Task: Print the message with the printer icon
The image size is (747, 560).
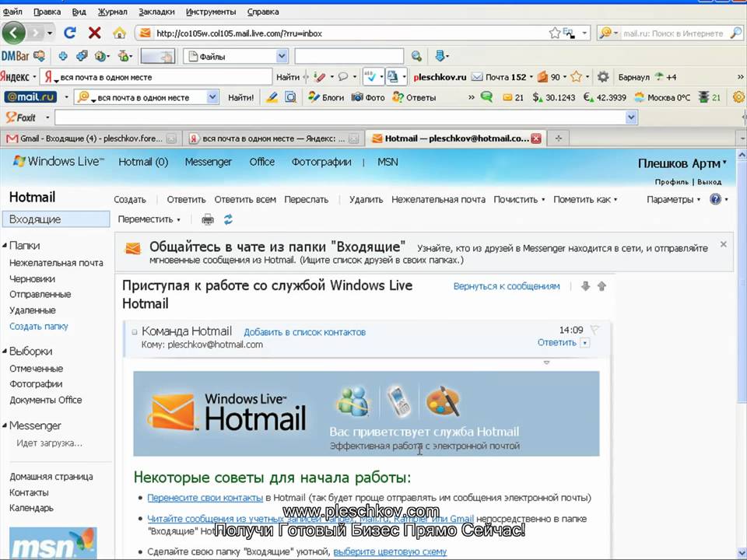Action: point(208,219)
